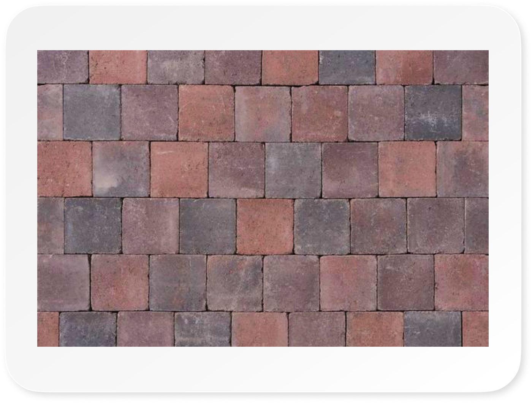Select the only dark gray paver in top row
The height and width of the screenshot is (403, 532).
pos(347,67)
